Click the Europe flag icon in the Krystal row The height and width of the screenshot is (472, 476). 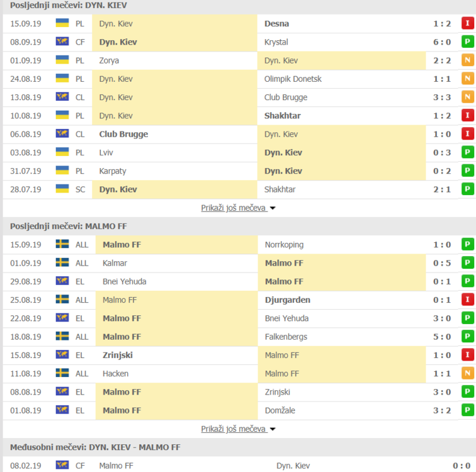[x=62, y=42]
